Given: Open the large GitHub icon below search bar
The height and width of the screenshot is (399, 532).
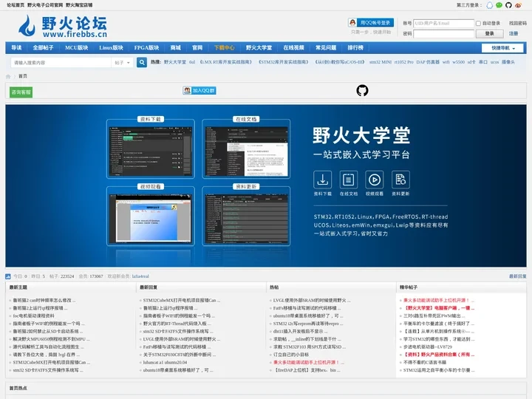Looking at the screenshot, I should point(362,91).
